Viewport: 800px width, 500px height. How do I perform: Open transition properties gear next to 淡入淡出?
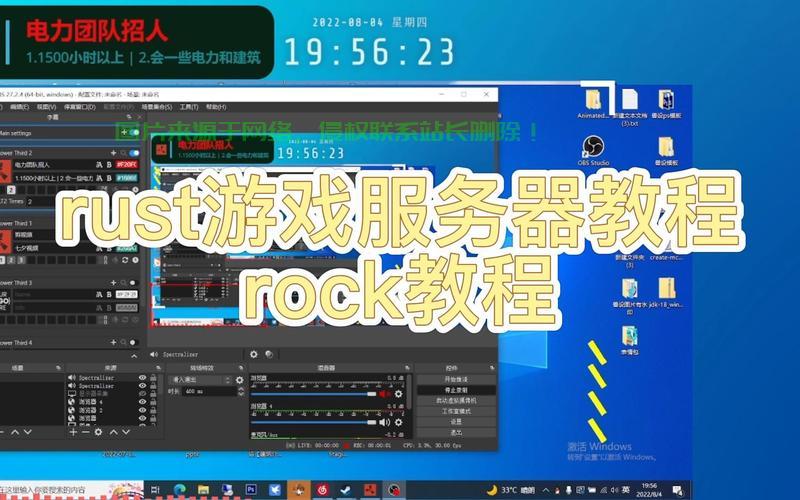click(239, 380)
